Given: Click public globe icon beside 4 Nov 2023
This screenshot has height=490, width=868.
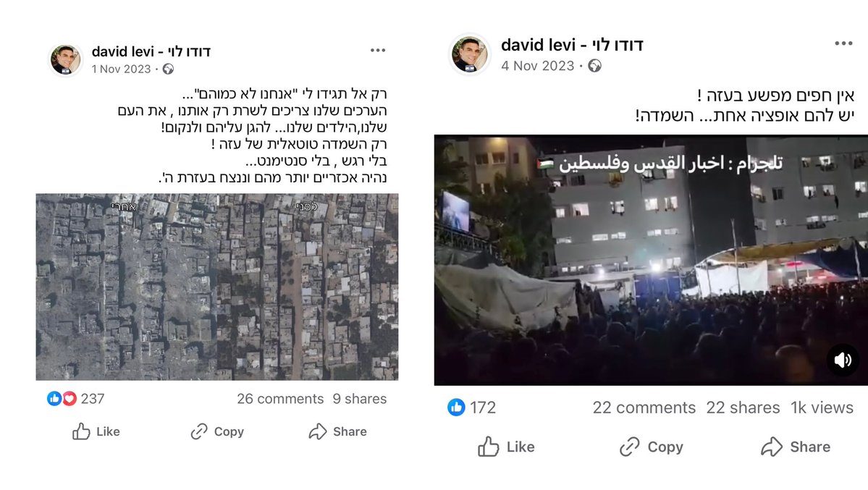Looking at the screenshot, I should pyautogui.click(x=594, y=66).
